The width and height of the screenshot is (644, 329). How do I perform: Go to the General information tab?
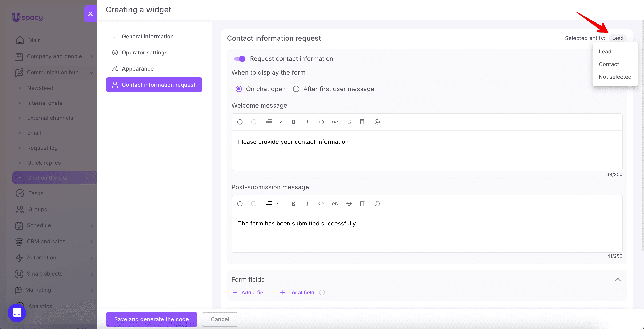click(154, 36)
